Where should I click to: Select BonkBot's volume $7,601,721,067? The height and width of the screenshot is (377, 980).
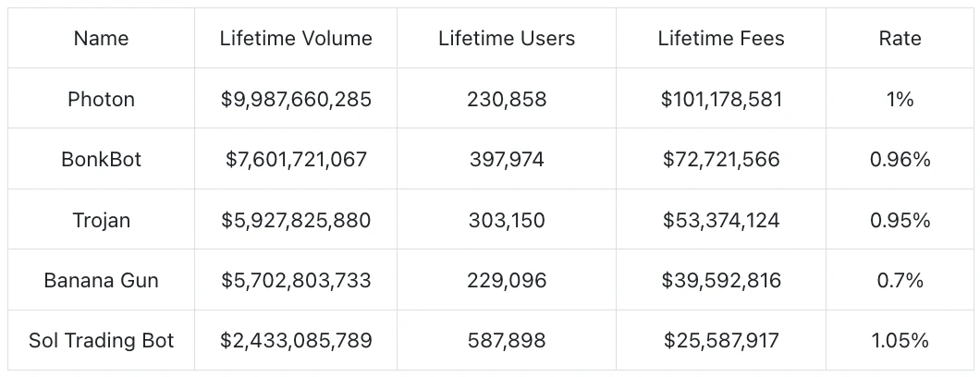296,160
